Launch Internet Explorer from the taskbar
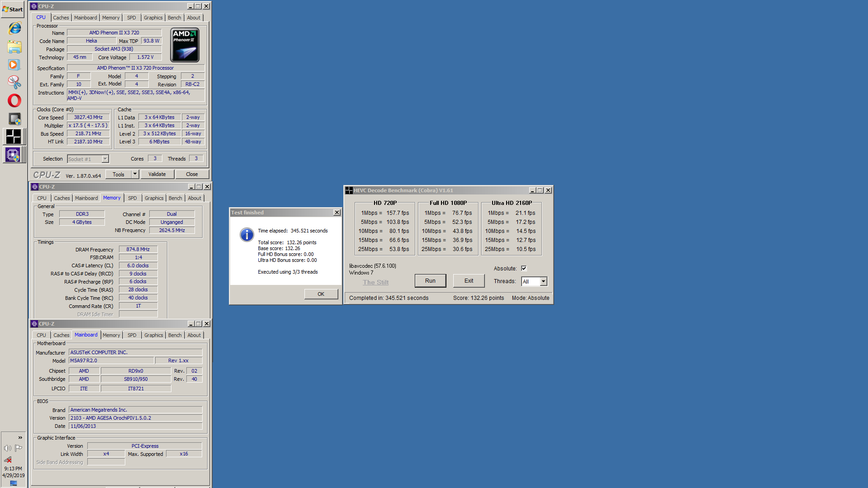The image size is (868, 488). pyautogui.click(x=14, y=28)
